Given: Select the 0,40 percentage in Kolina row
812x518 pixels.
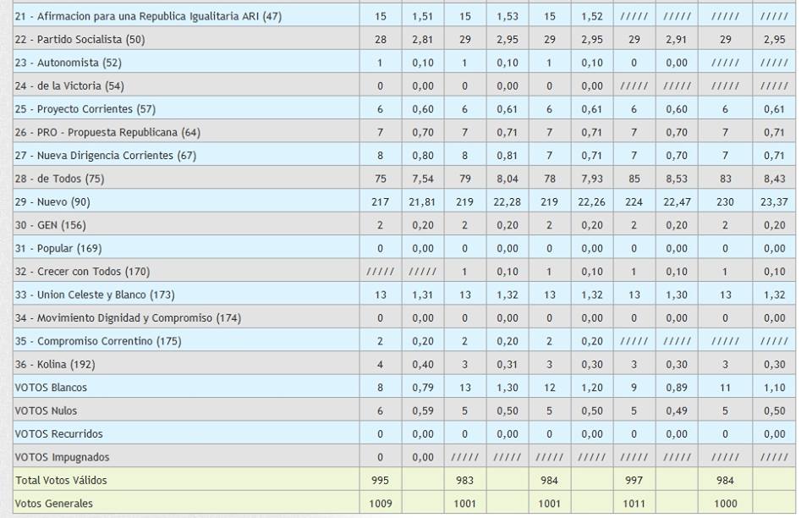Looking at the screenshot, I should (423, 365).
